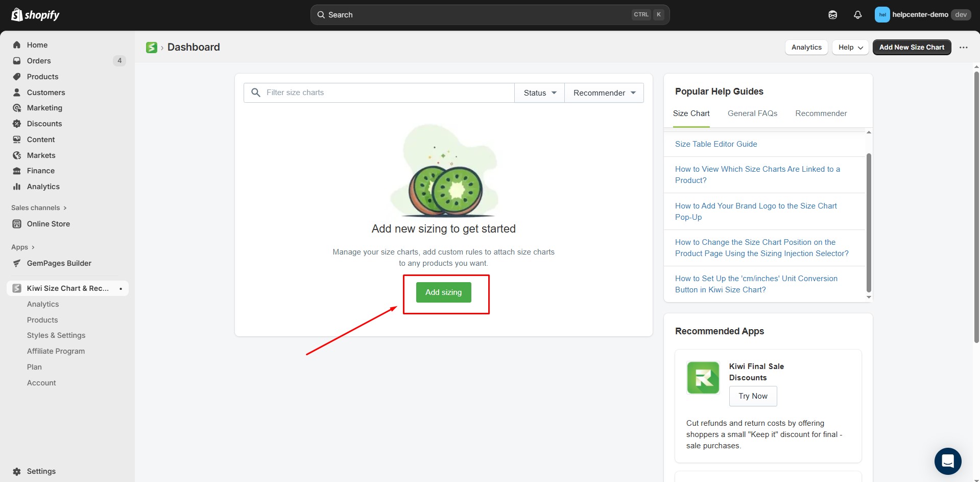Open guide on adding brand logo
This screenshot has width=980, height=482.
click(x=756, y=212)
